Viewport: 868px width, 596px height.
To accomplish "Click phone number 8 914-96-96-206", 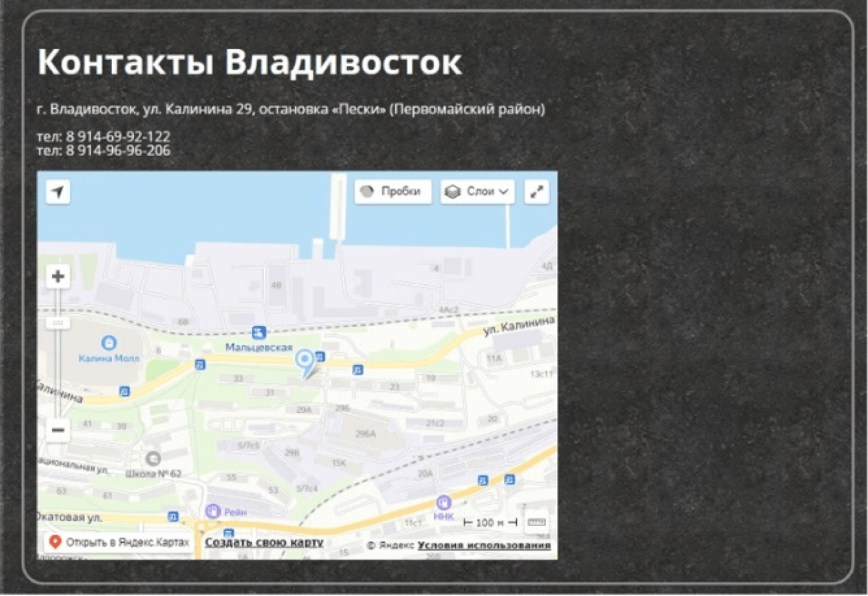I will [x=118, y=151].
